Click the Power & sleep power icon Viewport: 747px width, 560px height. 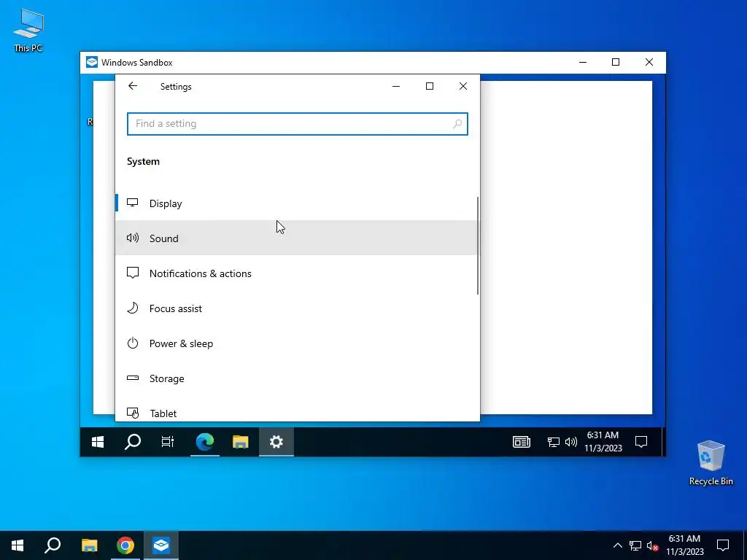coord(133,343)
